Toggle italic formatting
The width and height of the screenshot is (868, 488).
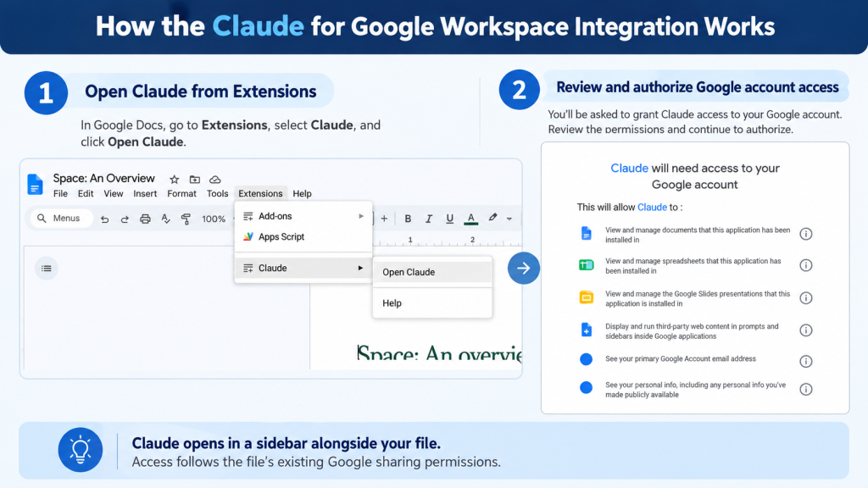click(x=428, y=219)
